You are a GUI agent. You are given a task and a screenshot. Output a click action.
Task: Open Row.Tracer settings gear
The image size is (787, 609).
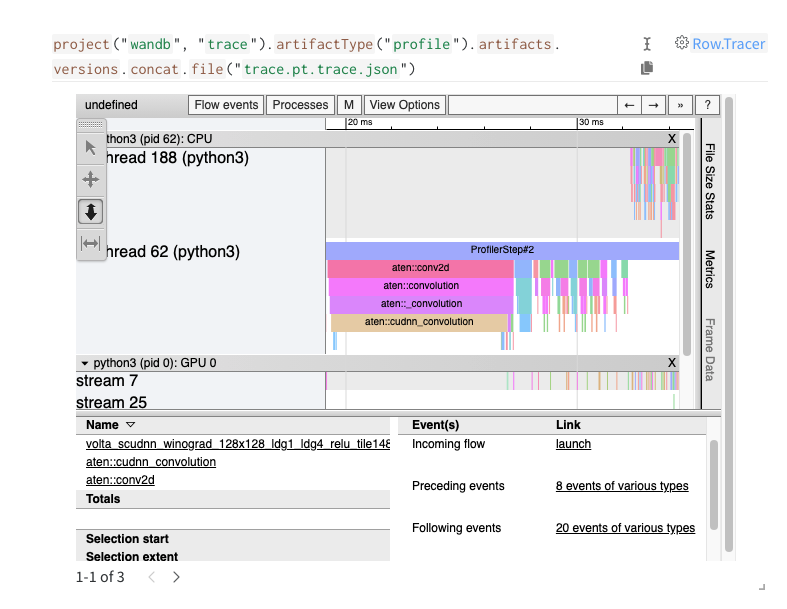(682, 43)
